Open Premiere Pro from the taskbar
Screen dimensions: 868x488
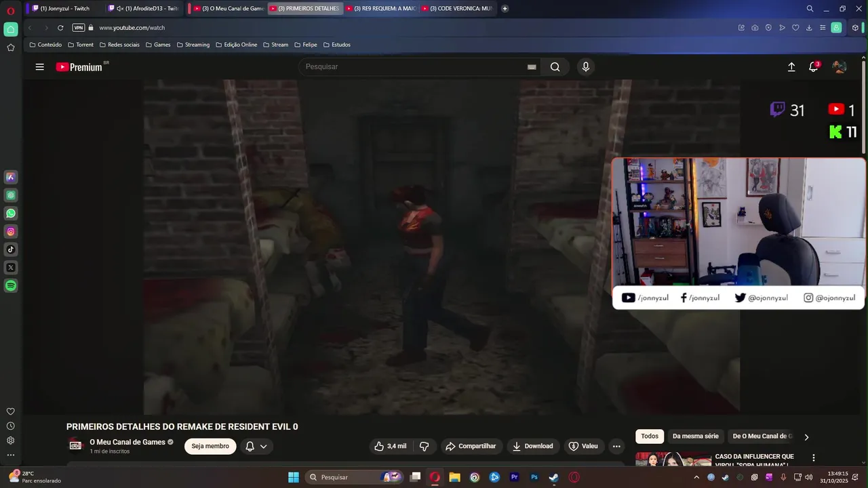click(x=515, y=477)
